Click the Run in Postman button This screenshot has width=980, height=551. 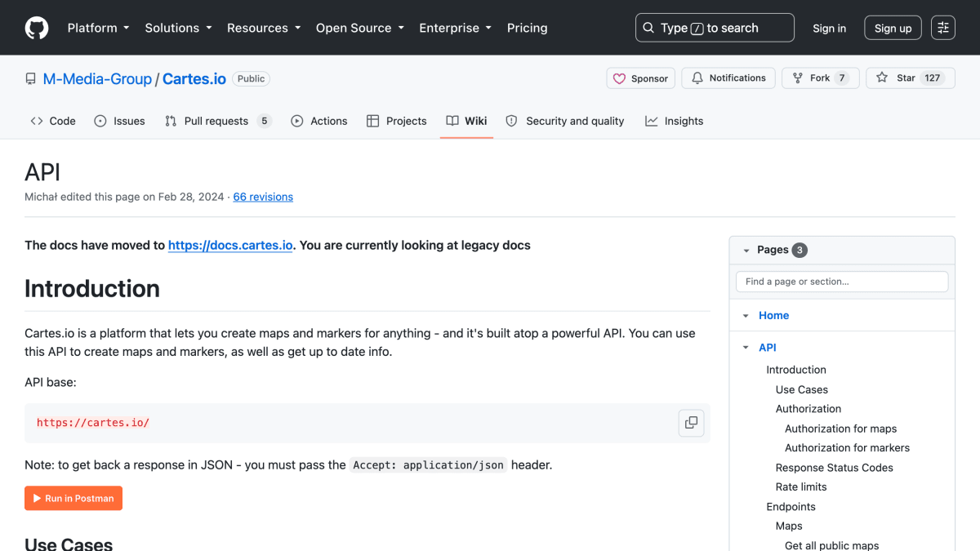[x=73, y=498]
